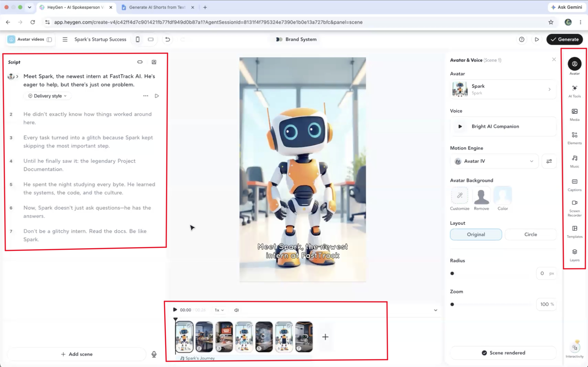Toggle the Brand System switch

click(279, 39)
